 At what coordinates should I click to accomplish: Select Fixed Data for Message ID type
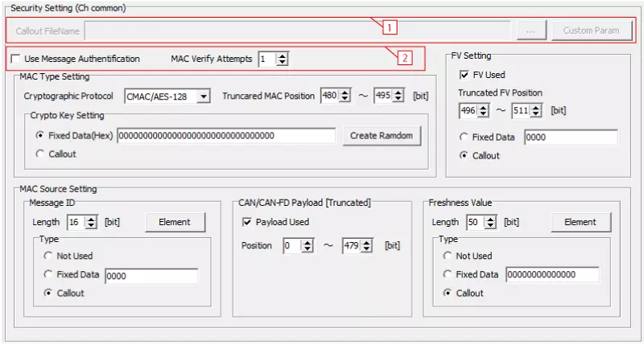pyautogui.click(x=48, y=274)
